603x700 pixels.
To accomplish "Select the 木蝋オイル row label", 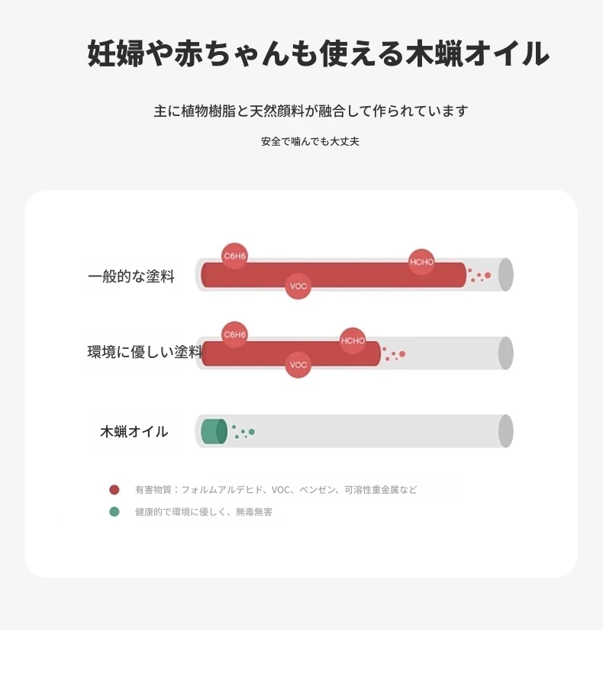I will point(134,431).
